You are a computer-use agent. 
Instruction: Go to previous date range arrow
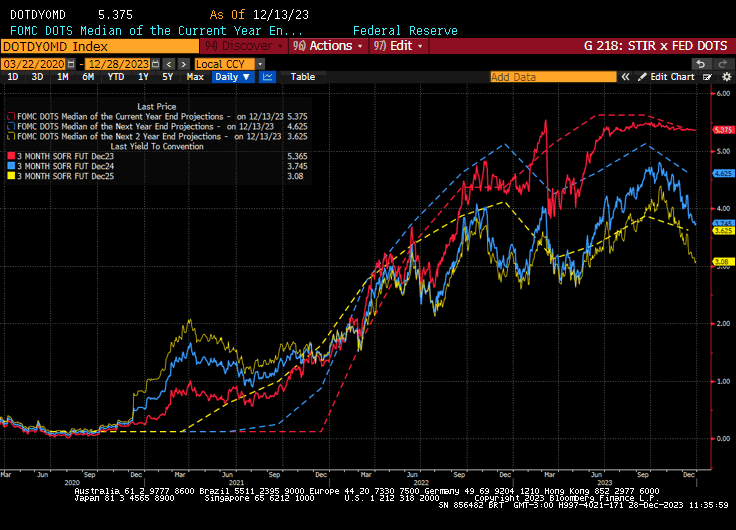169,64
